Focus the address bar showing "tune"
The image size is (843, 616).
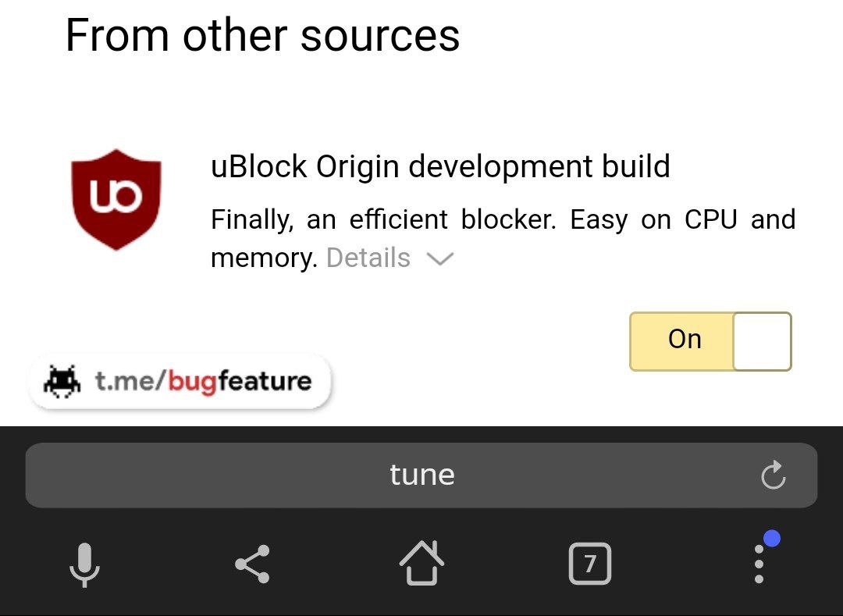click(x=421, y=475)
